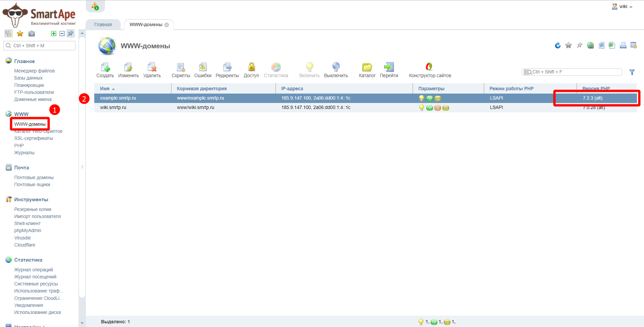This screenshot has height=327, width=644.
Task: Switch to the Главная tab
Action: pos(103,24)
